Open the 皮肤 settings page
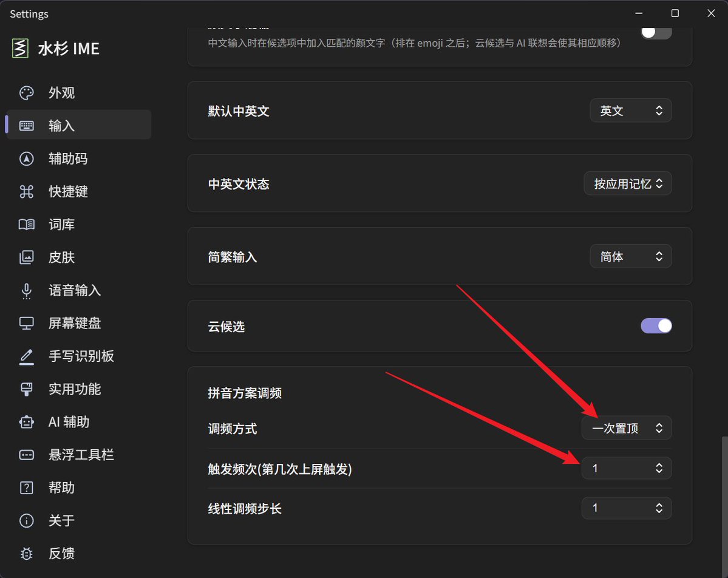Screen dimensions: 728x578 [78, 257]
